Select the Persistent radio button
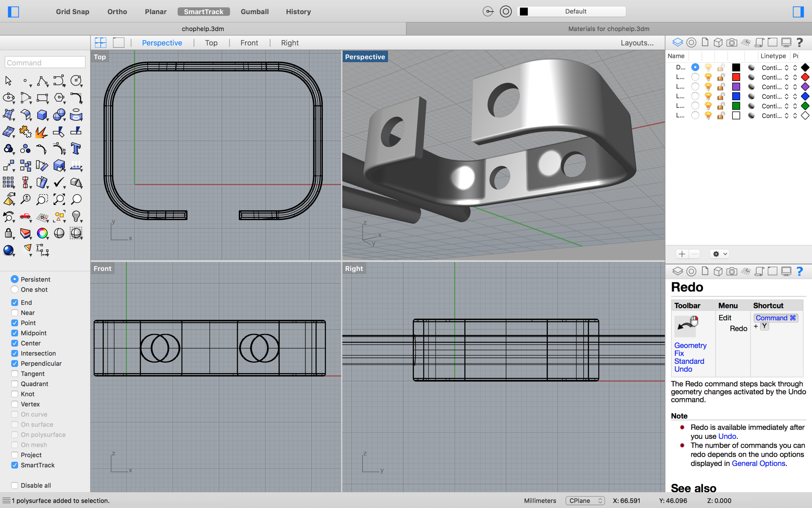Viewport: 812px width, 508px height. [14, 279]
